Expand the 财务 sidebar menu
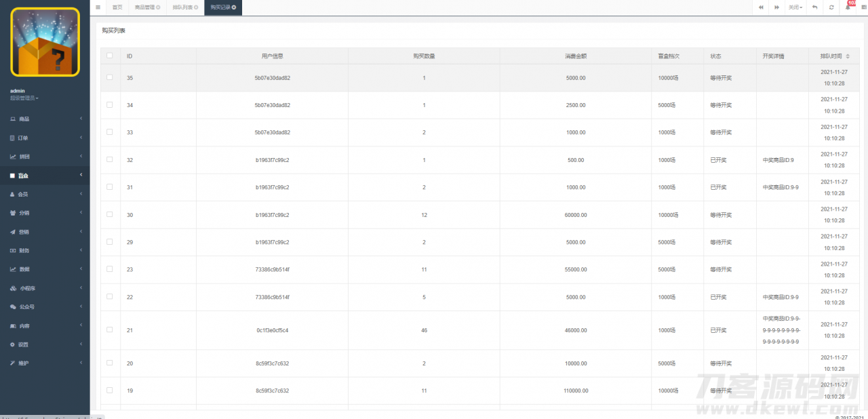The image size is (868, 419). click(45, 250)
